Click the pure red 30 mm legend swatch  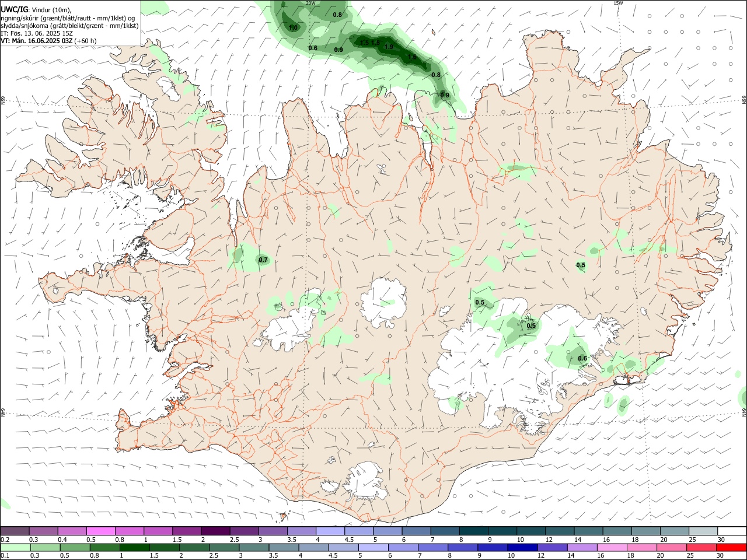tap(731, 547)
